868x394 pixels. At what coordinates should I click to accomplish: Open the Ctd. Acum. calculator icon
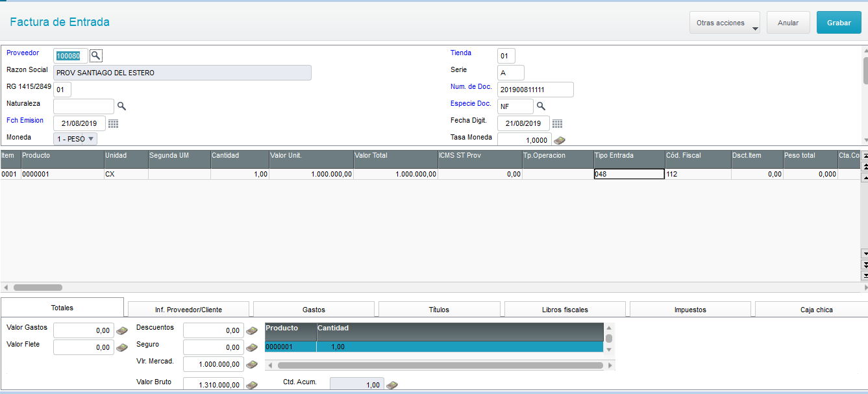[392, 385]
